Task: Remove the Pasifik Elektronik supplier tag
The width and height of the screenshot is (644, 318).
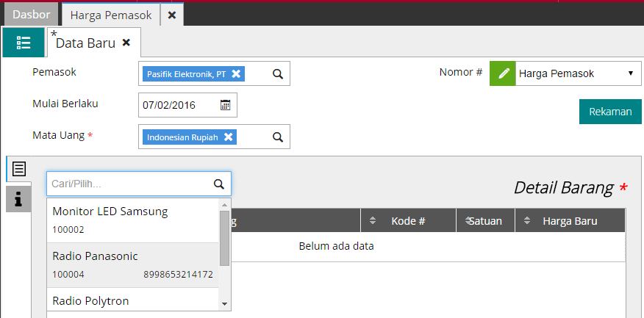Action: point(236,74)
